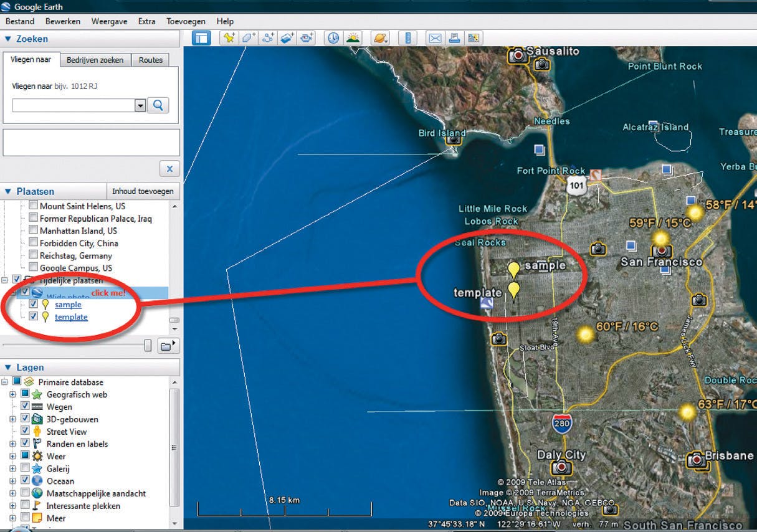
Task: Disable the Street View layer checkbox
Action: [x=25, y=431]
